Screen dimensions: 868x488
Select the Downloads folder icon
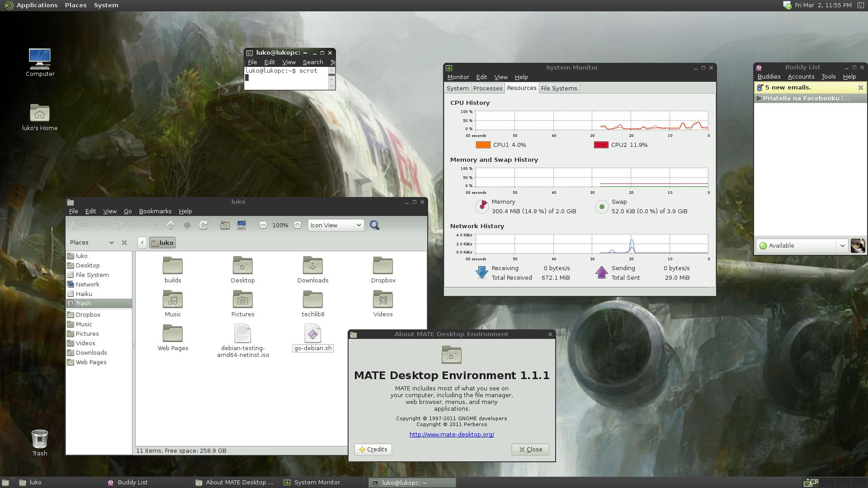pos(313,270)
